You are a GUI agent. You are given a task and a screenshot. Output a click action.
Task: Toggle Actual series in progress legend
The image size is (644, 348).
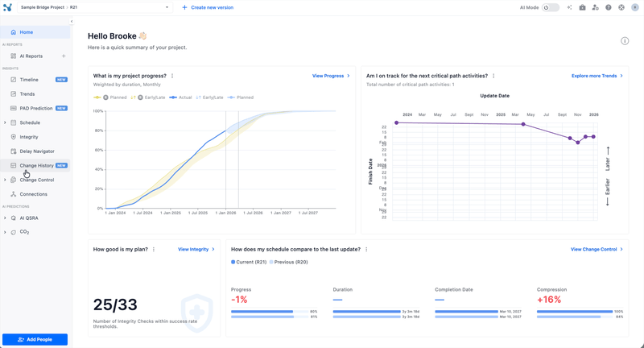(181, 97)
